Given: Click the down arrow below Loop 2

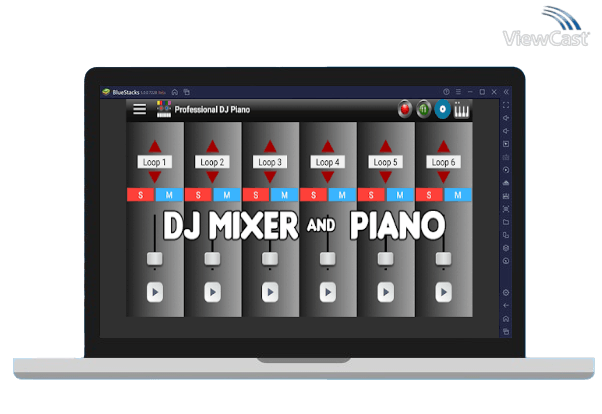Looking at the screenshot, I should pos(212,177).
